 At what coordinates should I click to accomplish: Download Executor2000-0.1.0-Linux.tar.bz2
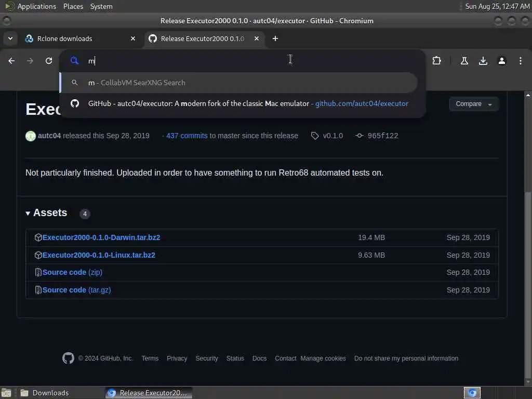coord(99,255)
